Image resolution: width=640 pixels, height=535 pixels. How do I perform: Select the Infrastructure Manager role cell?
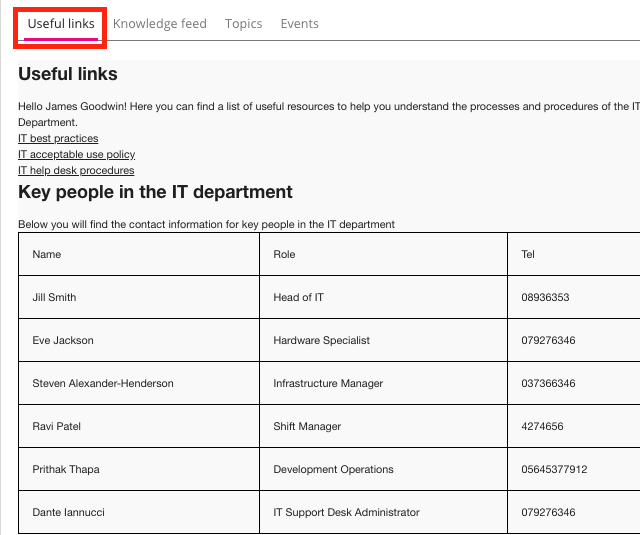328,383
